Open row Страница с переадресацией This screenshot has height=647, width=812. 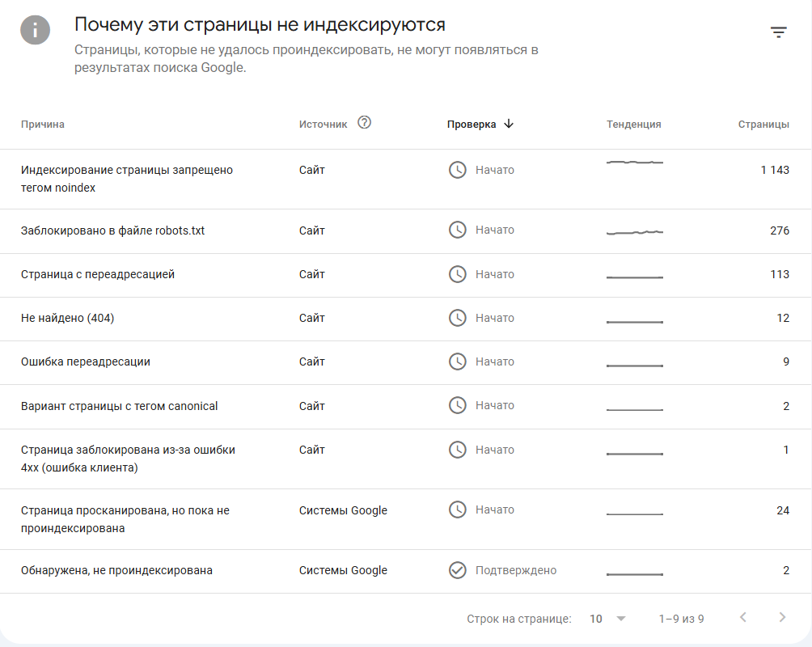[x=406, y=275]
